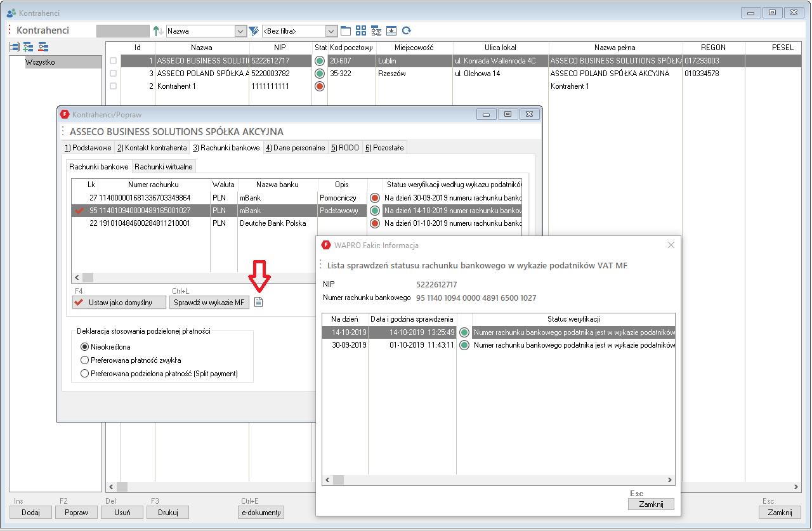Open verification history document icon beside Sprawdź w wykazie MF
Image resolution: width=812 pixels, height=531 pixels.
258,303
